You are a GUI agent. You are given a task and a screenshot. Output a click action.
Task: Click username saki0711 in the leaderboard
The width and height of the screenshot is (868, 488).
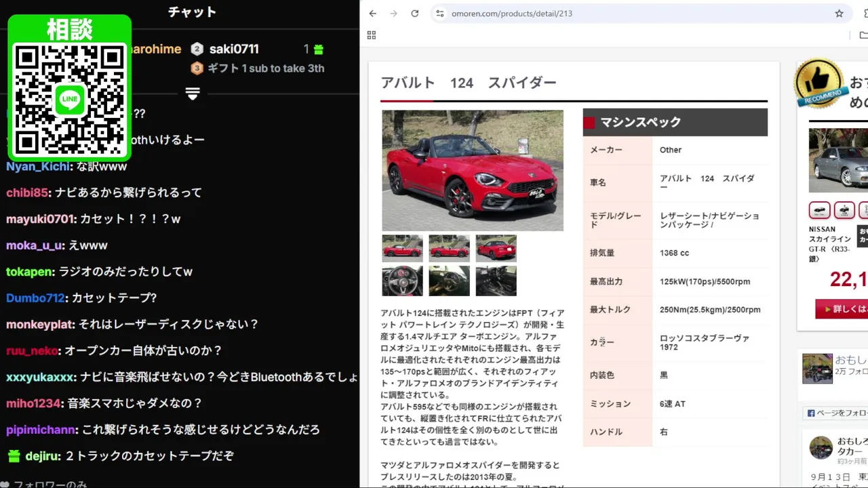(234, 49)
